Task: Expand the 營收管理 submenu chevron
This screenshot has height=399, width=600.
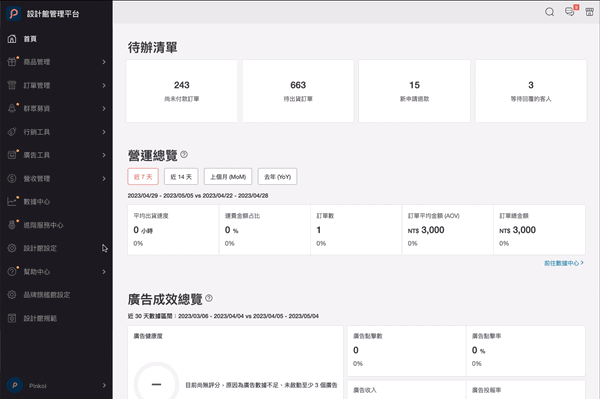Action: click(x=104, y=179)
